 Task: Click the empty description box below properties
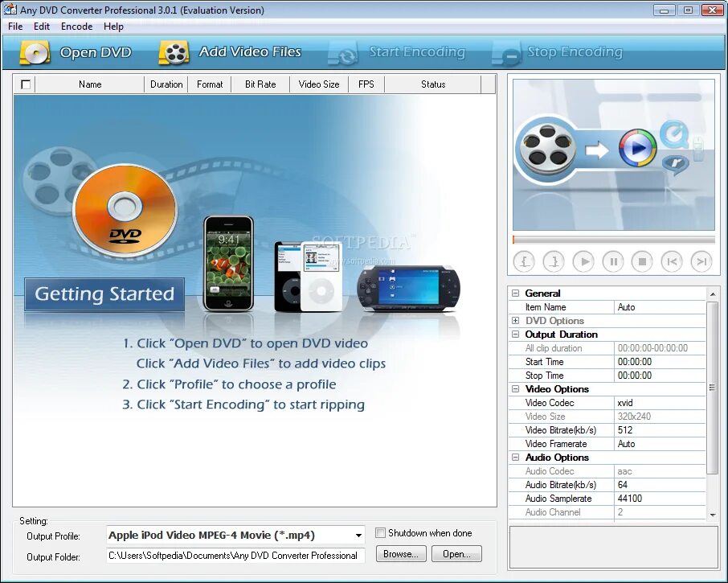pos(613,548)
